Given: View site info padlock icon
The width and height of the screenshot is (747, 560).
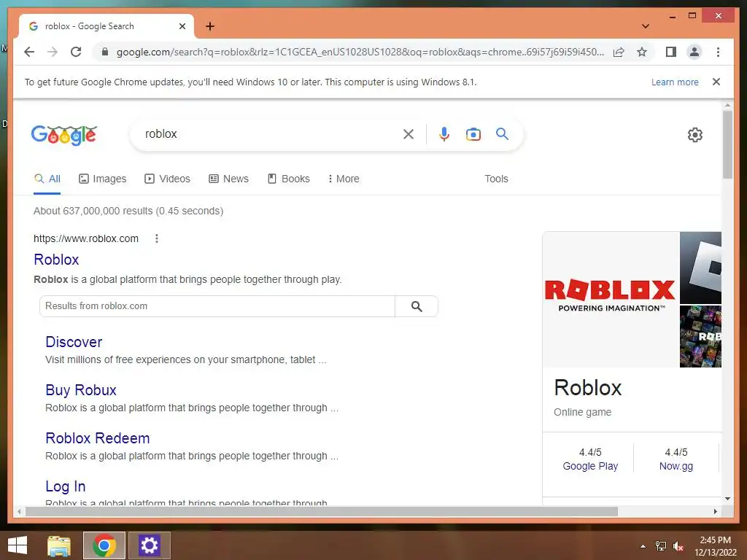Looking at the screenshot, I should (x=105, y=52).
